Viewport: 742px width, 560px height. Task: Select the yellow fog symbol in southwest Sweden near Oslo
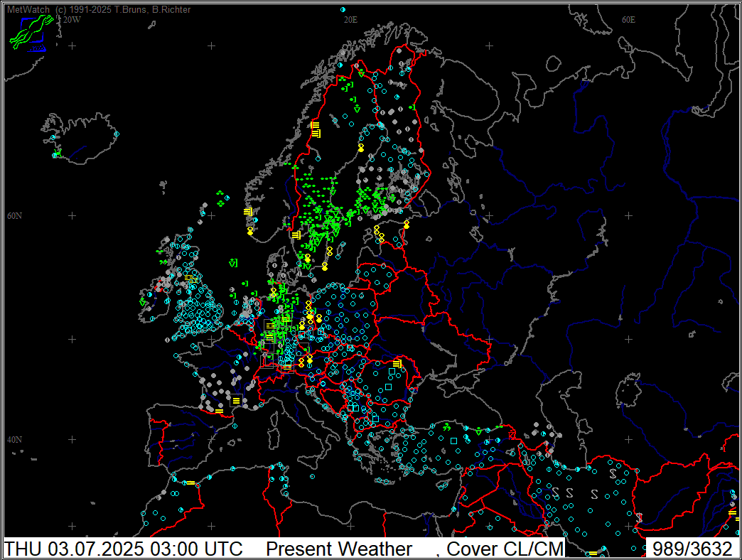click(296, 235)
